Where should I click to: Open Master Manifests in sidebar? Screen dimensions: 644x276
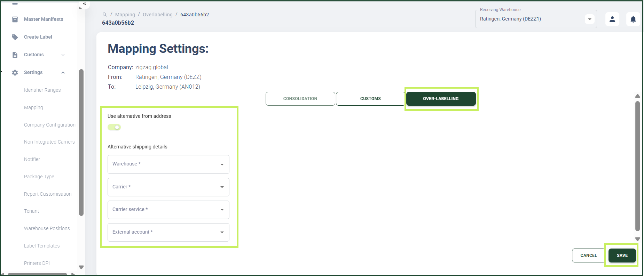tap(44, 19)
